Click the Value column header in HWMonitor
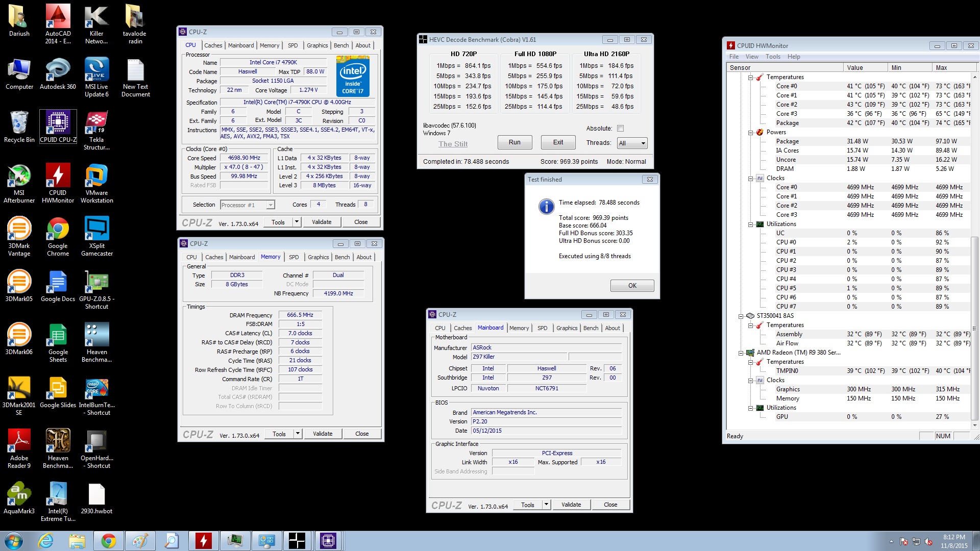Viewport: 980px width, 551px height. pyautogui.click(x=865, y=67)
